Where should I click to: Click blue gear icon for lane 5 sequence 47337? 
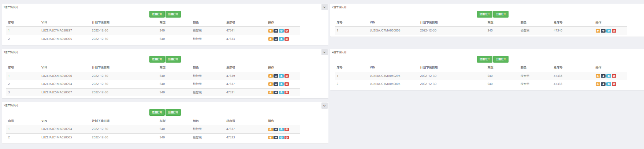(x=281, y=129)
